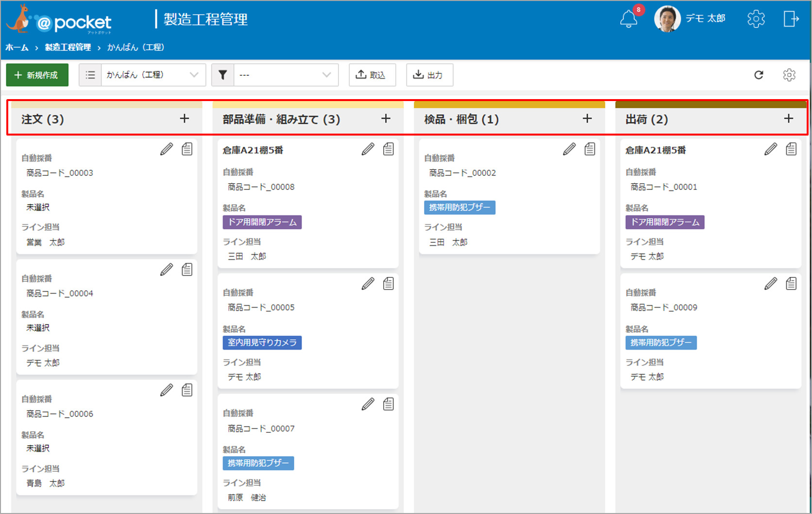
Task: Add a card to 部品準備・組み立て column
Action: click(x=386, y=119)
